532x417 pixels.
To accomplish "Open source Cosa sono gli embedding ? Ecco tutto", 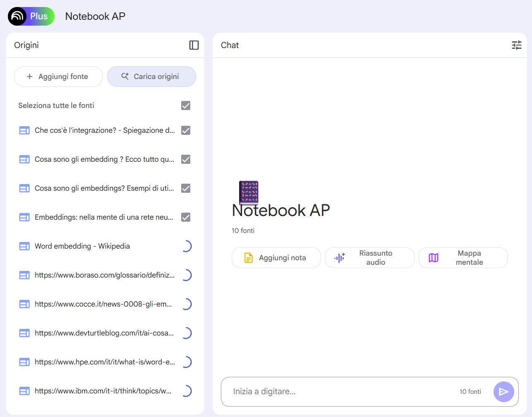I will click(x=104, y=159).
